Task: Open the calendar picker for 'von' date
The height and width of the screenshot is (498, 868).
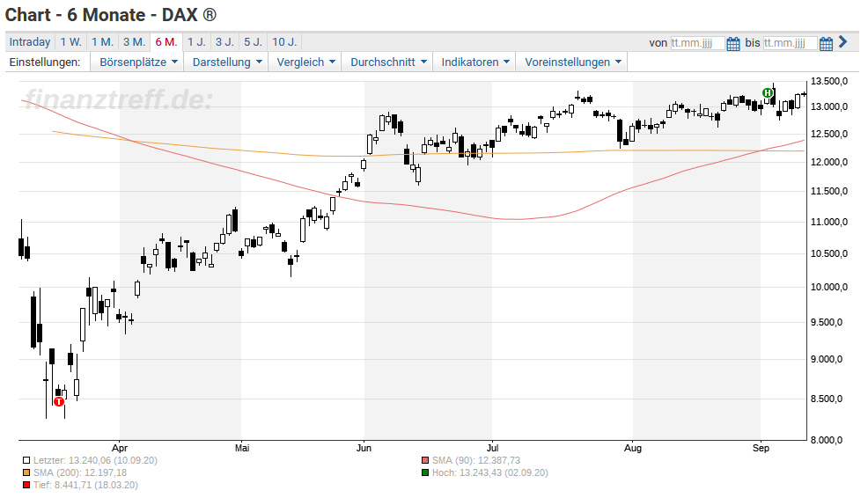Action: 733,43
